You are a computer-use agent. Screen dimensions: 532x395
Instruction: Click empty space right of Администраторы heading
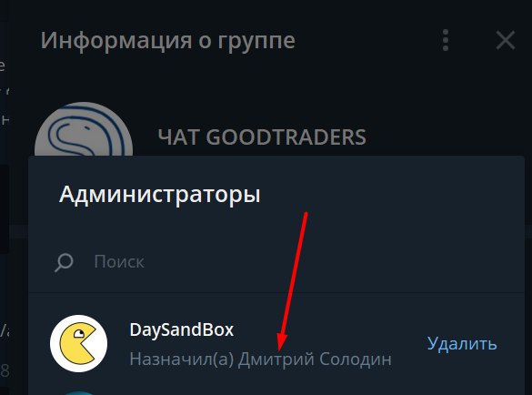click(x=390, y=195)
